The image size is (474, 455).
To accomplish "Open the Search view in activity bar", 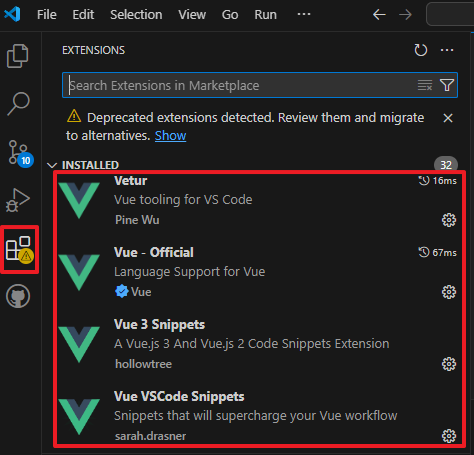I will click(x=19, y=104).
